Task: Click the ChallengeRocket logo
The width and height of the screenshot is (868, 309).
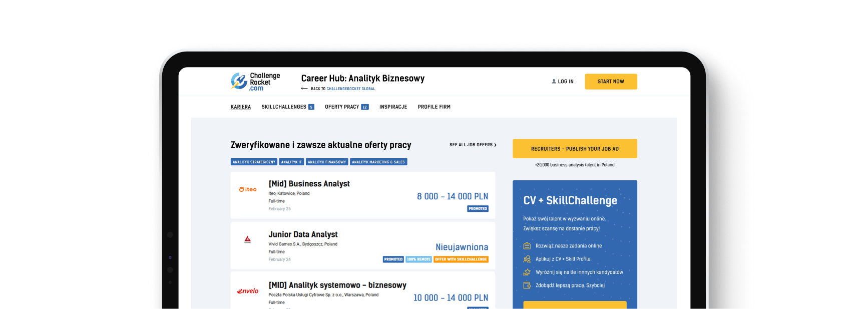Action: tap(255, 81)
